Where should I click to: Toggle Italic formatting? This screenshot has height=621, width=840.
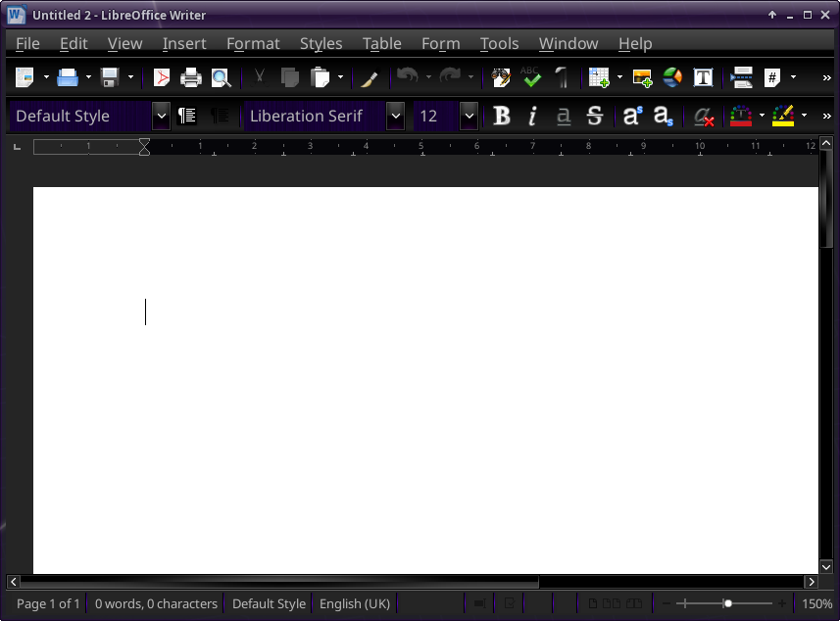click(532, 117)
